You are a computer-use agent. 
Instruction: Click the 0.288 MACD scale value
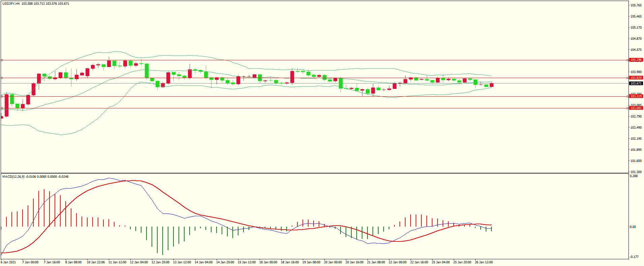point(634,176)
